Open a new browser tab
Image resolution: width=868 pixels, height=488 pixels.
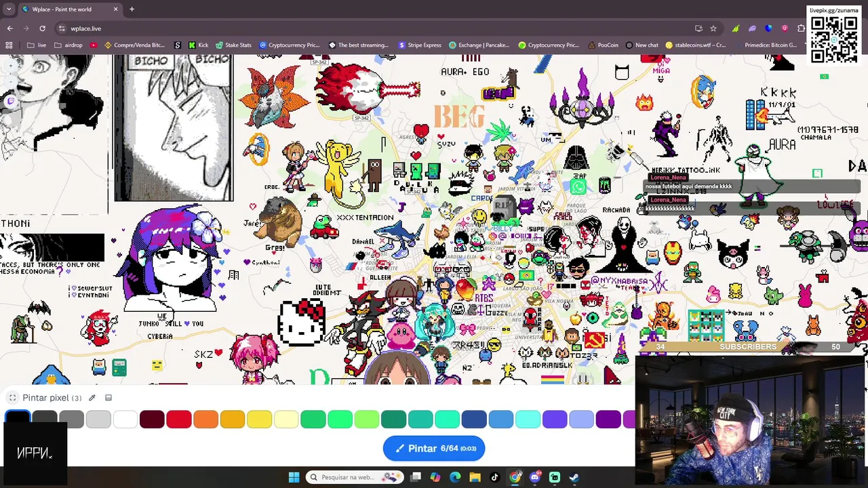[x=132, y=9]
